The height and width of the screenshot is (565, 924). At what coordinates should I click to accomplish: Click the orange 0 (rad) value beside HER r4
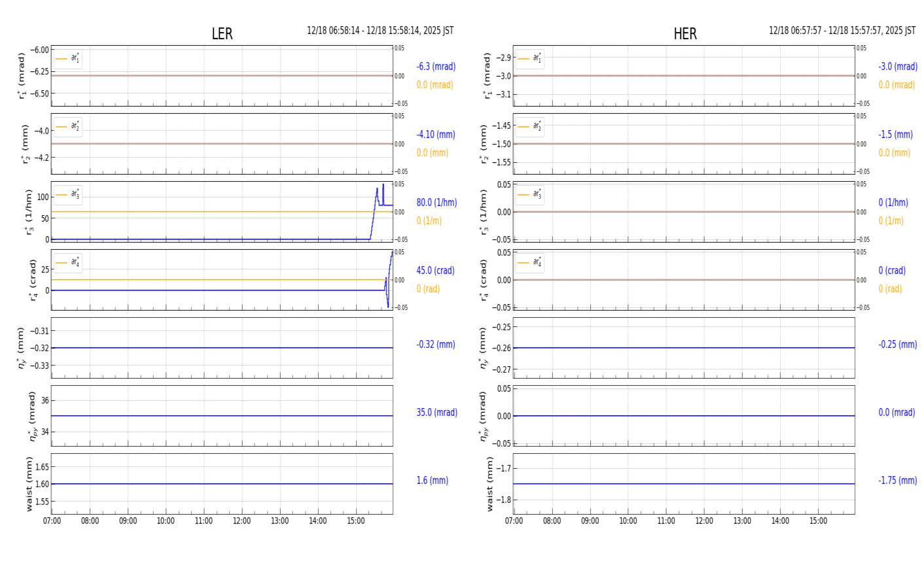(x=890, y=289)
